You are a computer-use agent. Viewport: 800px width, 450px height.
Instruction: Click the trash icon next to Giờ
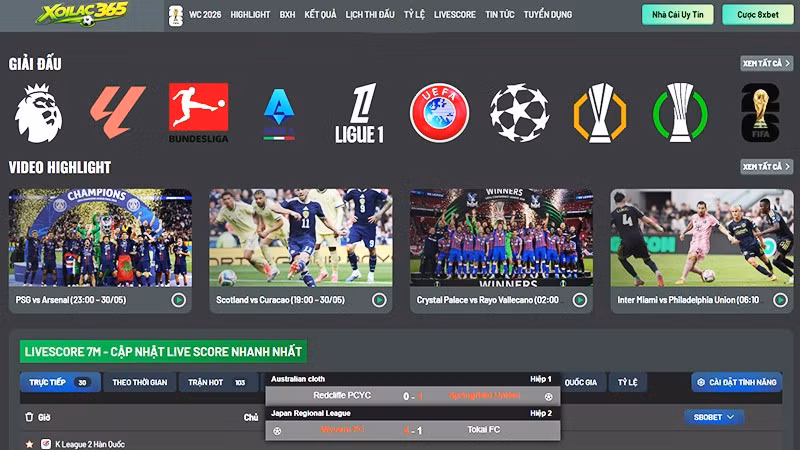point(29,417)
